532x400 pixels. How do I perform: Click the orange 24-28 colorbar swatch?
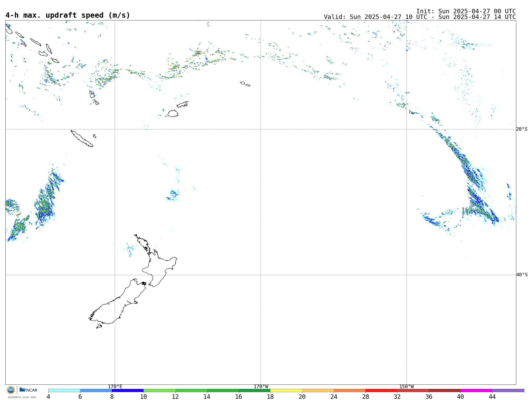[349, 390]
